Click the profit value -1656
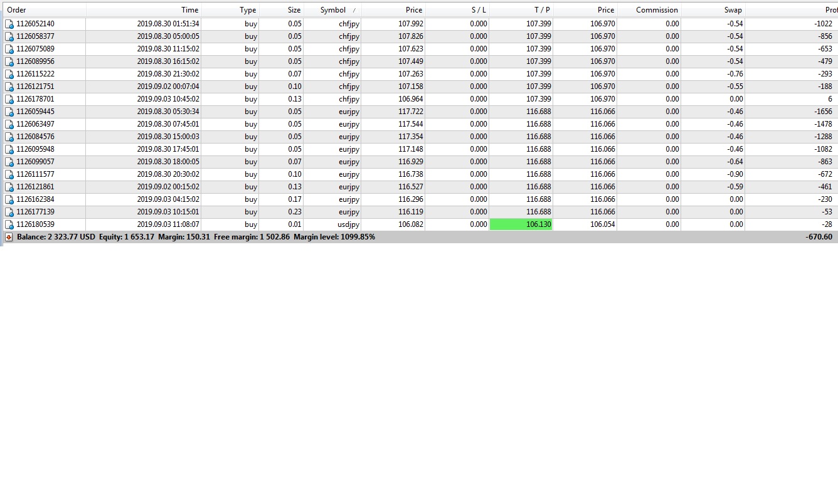The image size is (838, 504). coord(822,112)
